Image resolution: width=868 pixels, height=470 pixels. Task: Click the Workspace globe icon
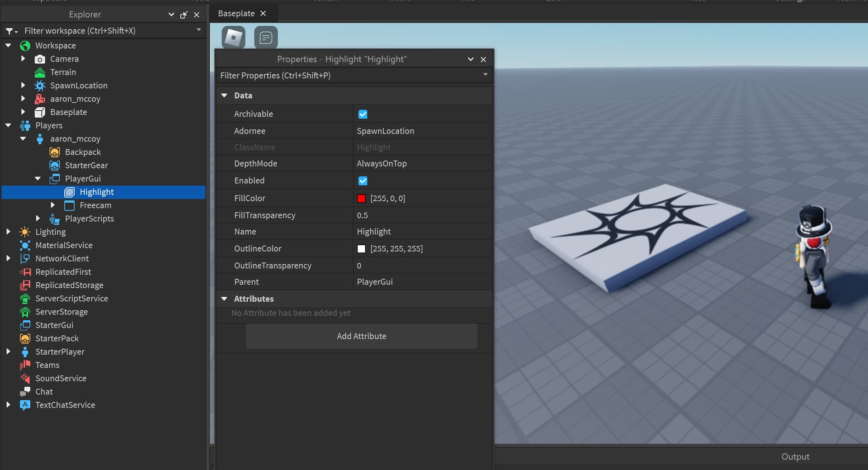(x=25, y=46)
